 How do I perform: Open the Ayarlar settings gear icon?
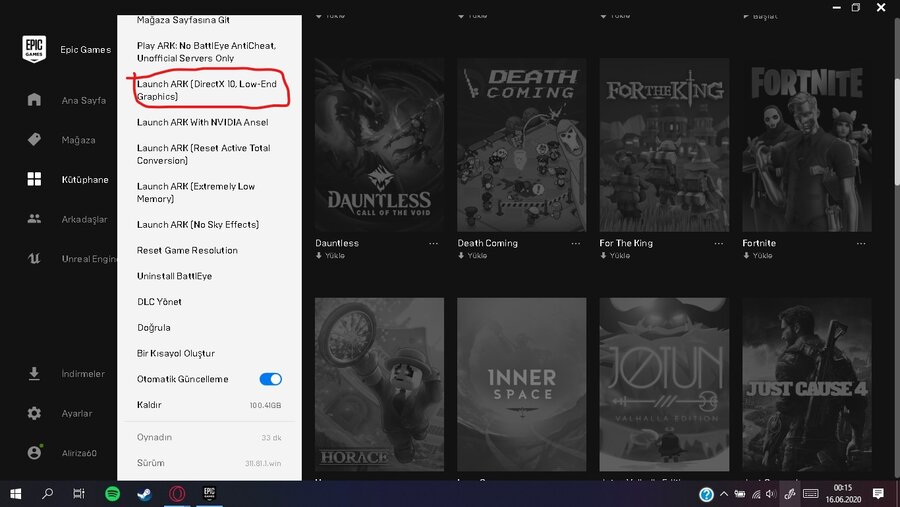click(34, 413)
